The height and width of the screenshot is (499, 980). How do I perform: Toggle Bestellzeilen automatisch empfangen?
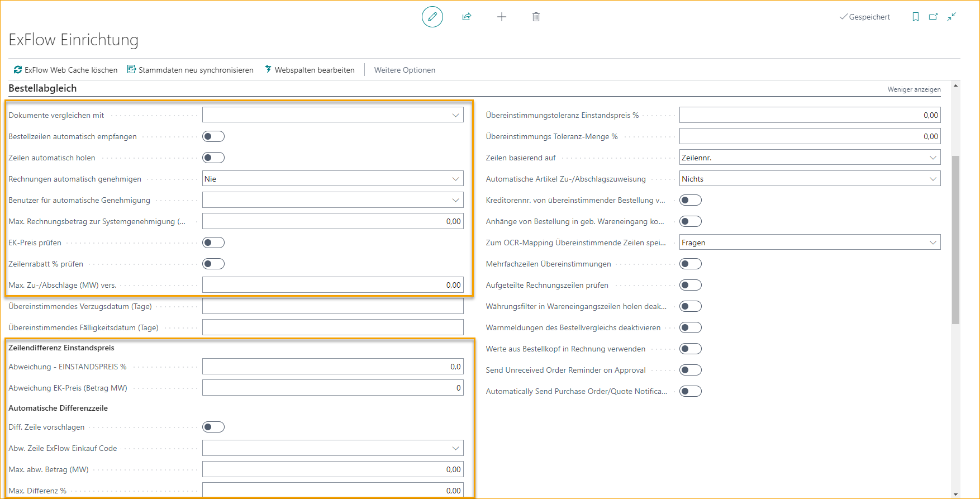coord(213,136)
